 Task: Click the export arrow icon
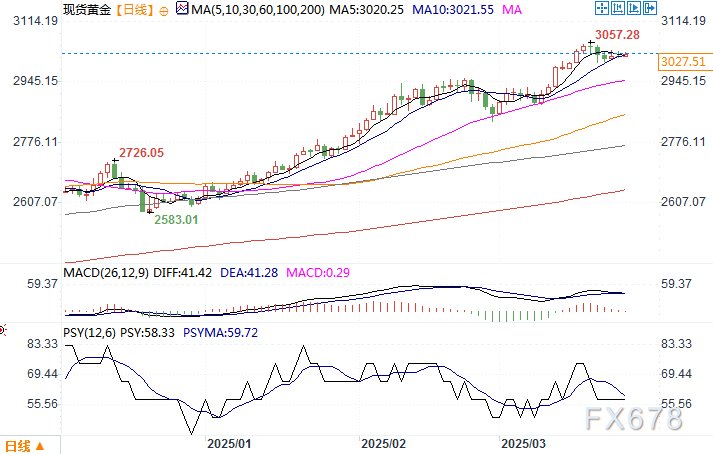(649, 8)
